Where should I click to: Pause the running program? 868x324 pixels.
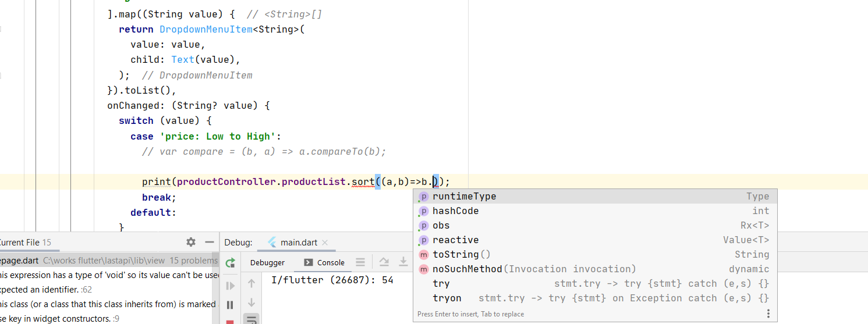pos(230,305)
